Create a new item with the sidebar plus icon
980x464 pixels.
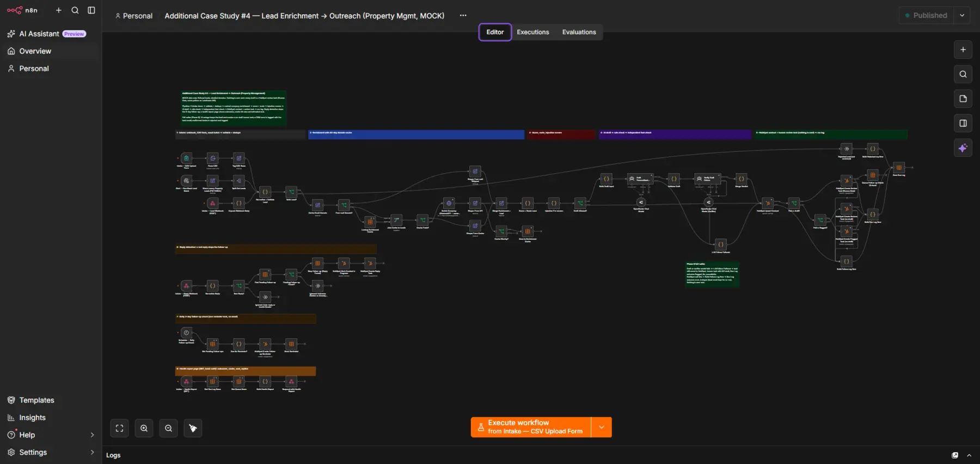coord(59,10)
